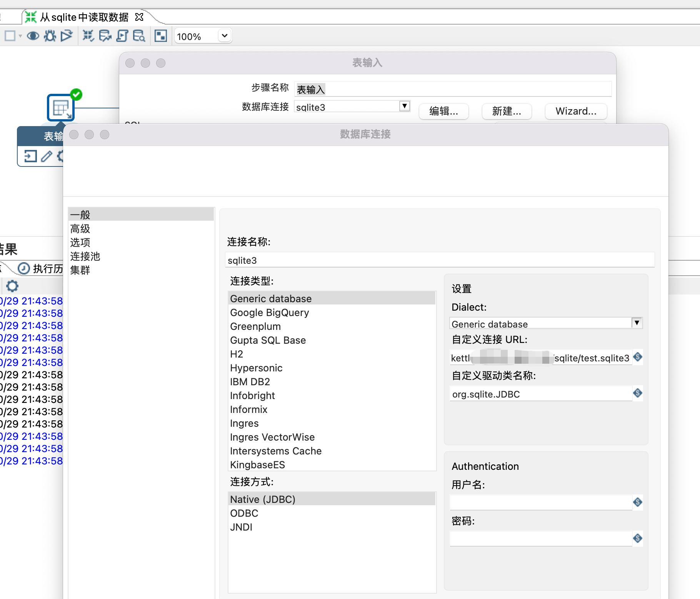Click the 步骤名称 input field
The width and height of the screenshot is (700, 599).
(x=453, y=89)
